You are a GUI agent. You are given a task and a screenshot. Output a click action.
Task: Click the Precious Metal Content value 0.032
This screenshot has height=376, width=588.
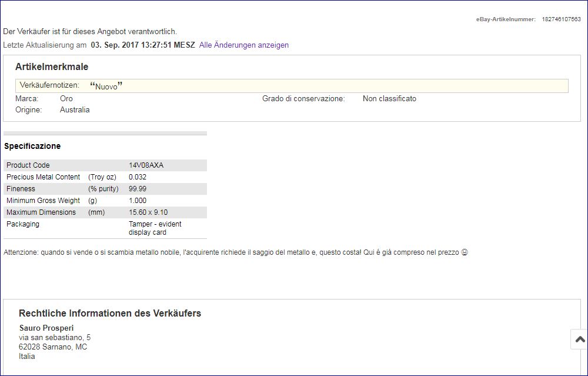click(x=138, y=177)
